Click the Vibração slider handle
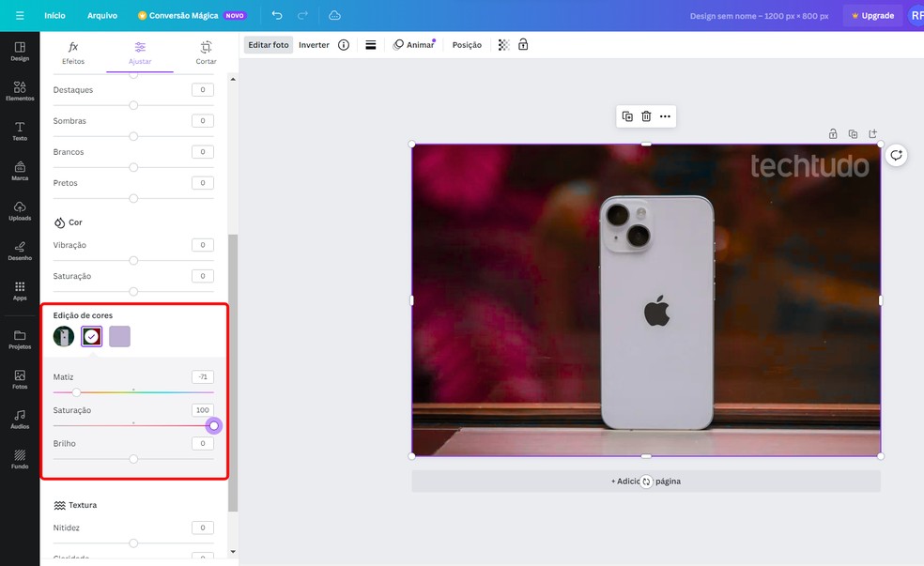 coord(133,260)
